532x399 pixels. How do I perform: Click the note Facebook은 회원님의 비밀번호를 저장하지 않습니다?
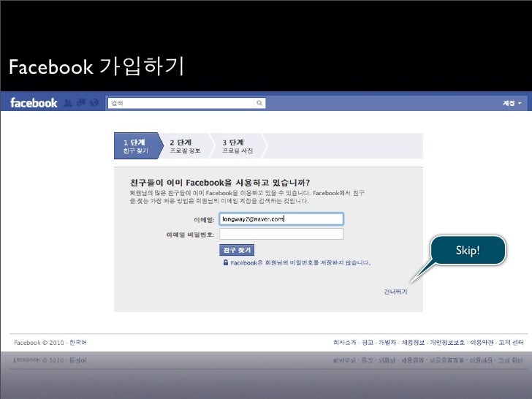pyautogui.click(x=300, y=262)
